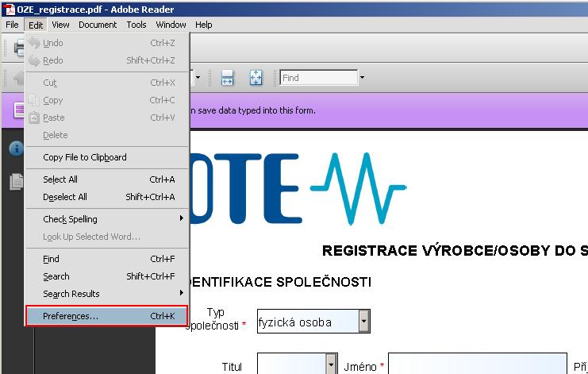The width and height of the screenshot is (588, 374).
Task: Choose Deselect All menu entry
Action: pos(107,197)
